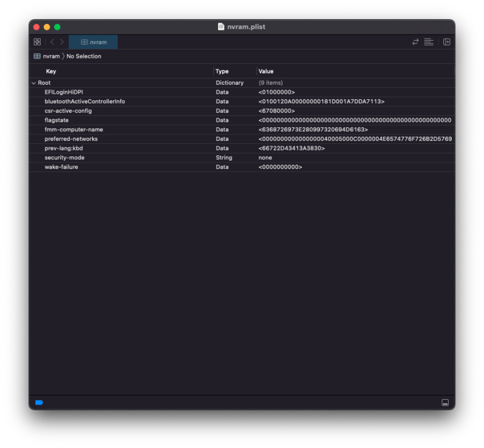The width and height of the screenshot is (484, 448).
Task: Open the related items grid menu
Action: coord(37,42)
